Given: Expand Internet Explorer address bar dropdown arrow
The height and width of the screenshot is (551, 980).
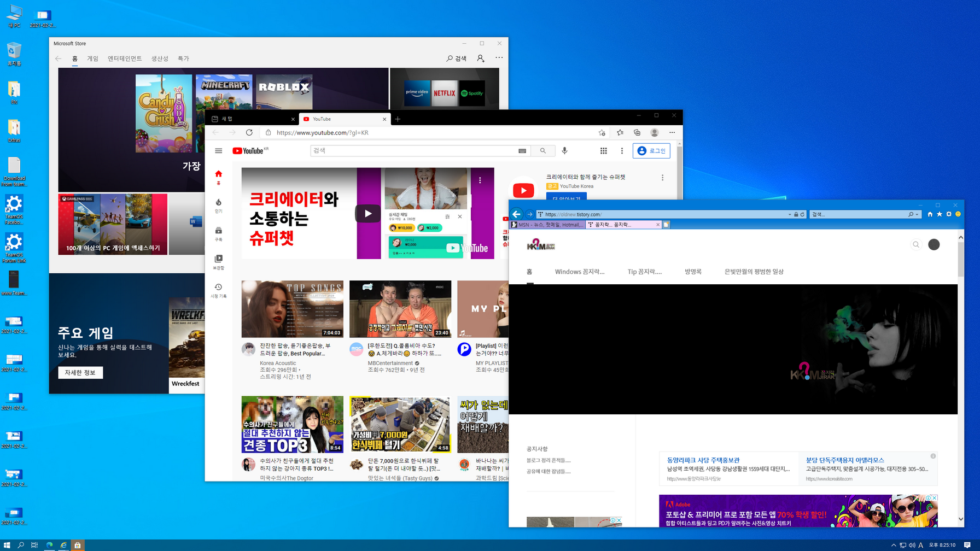Looking at the screenshot, I should (x=790, y=215).
